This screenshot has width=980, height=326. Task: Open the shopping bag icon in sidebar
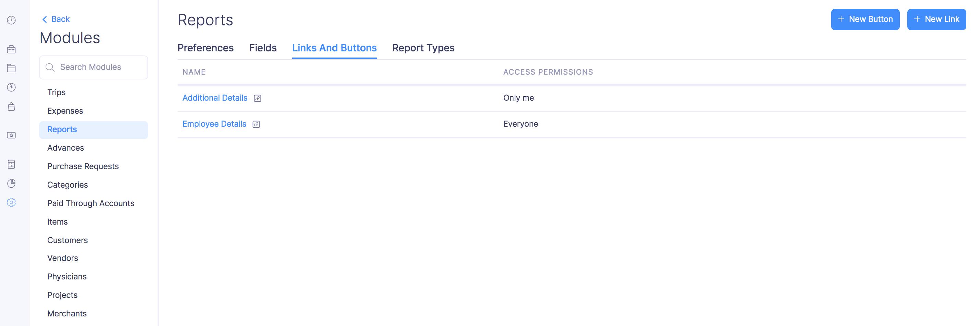11,107
